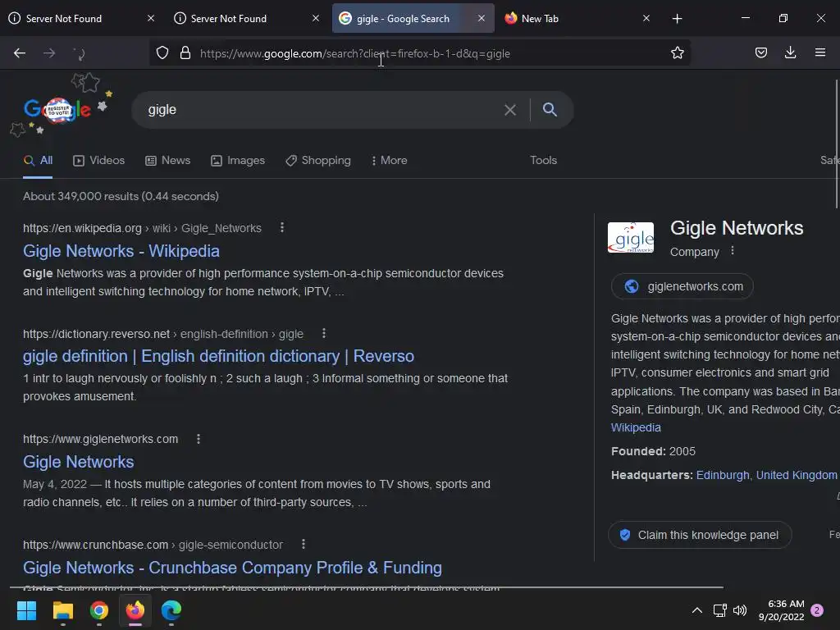Close the gigle - Google Search tab
This screenshot has width=840, height=630.
click(x=481, y=19)
